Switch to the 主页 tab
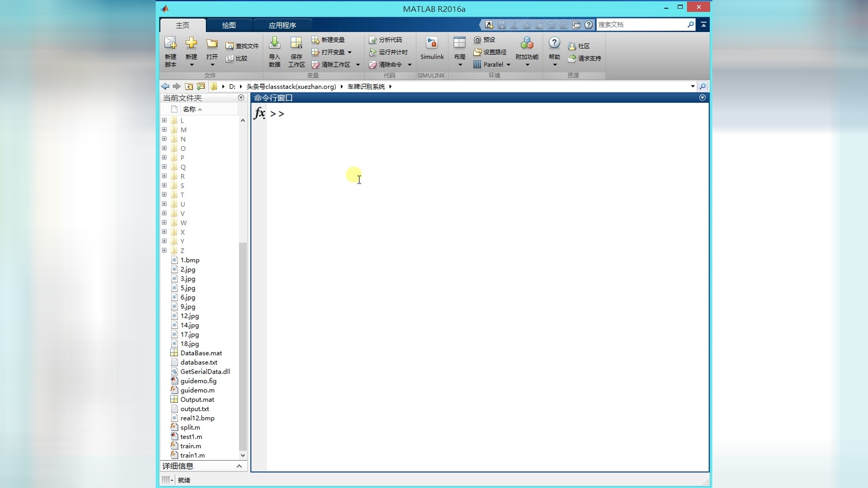The height and width of the screenshot is (488, 868). point(183,25)
